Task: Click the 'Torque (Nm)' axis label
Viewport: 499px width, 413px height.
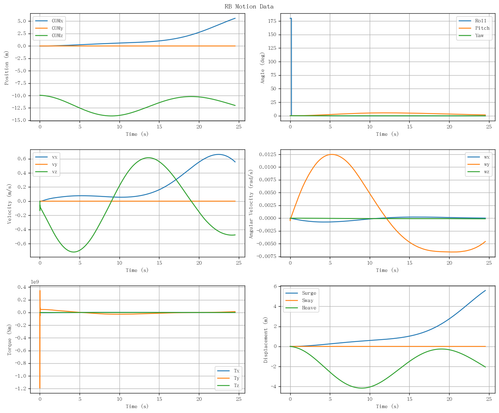Action: pyautogui.click(x=9, y=340)
